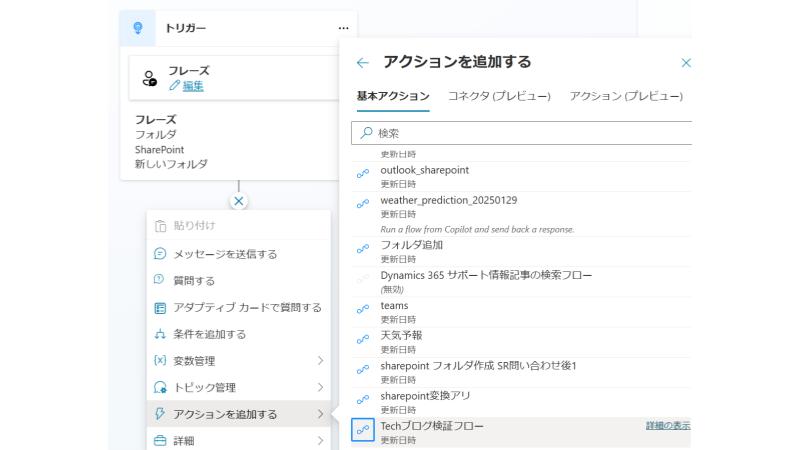Switch to the コネクタ (プレビュー) tab

pyautogui.click(x=499, y=96)
